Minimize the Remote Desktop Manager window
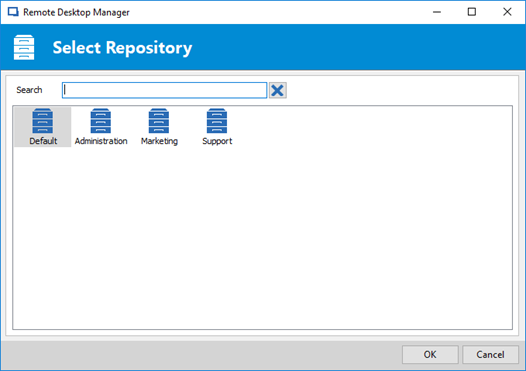Screen dimensions: 526x371 437,12
